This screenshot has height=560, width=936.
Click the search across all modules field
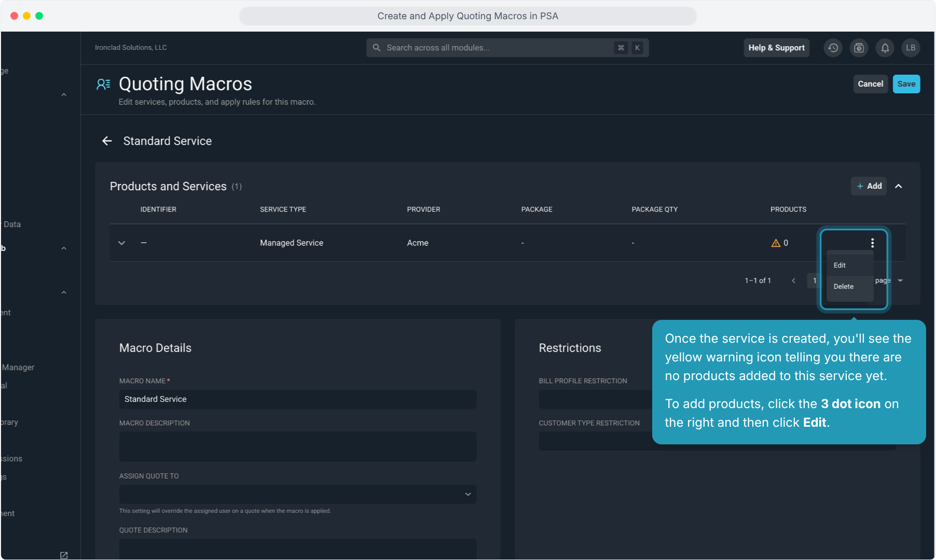pos(507,48)
